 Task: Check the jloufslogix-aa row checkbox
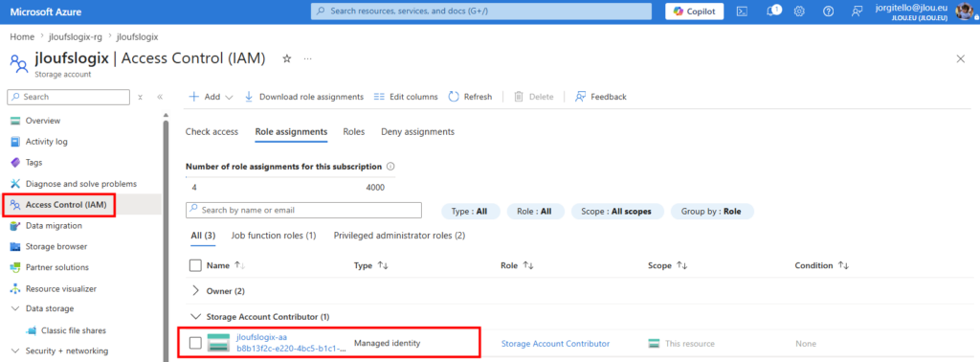click(x=195, y=343)
